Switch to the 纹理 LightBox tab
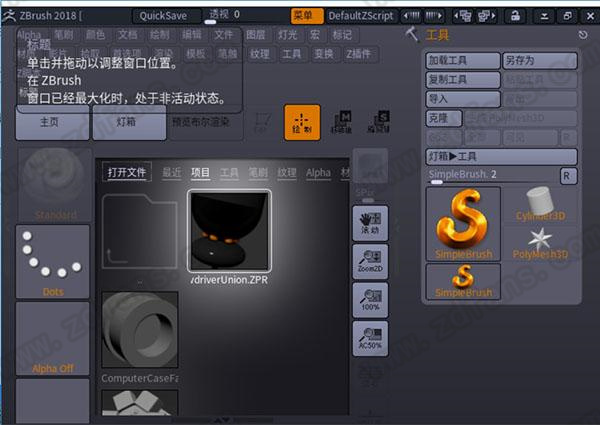The width and height of the screenshot is (600, 425). click(287, 173)
